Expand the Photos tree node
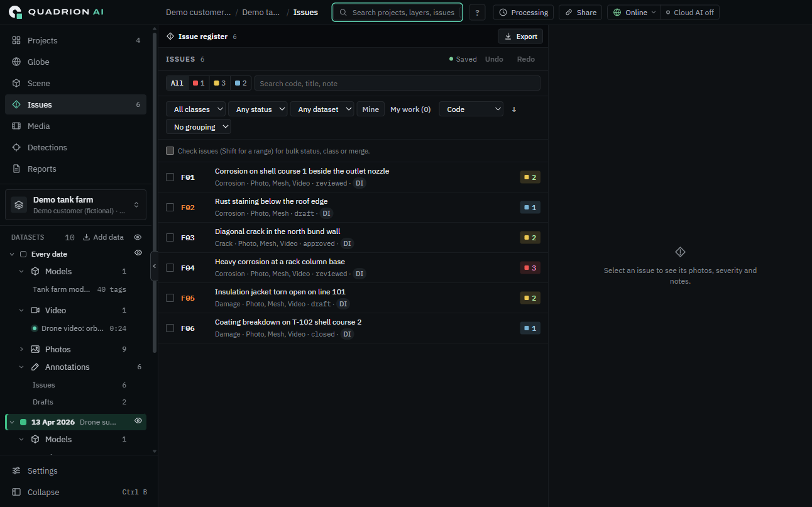The image size is (812, 507). pyautogui.click(x=21, y=349)
